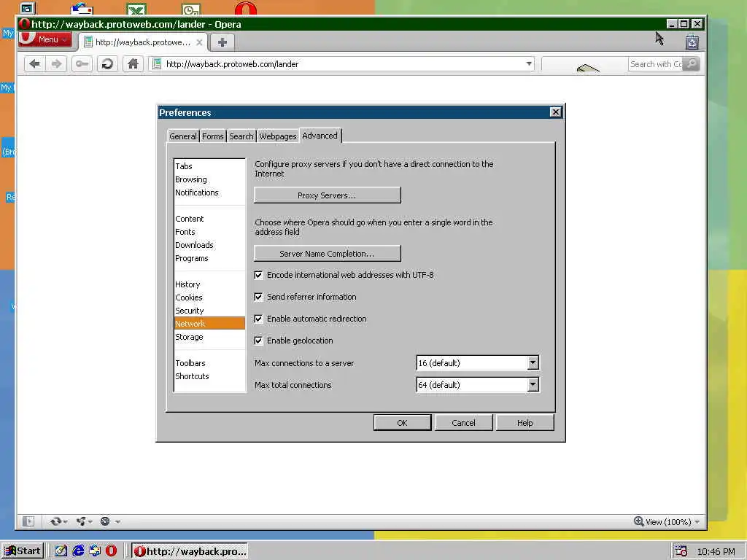Switch to the Forms tab

click(212, 136)
